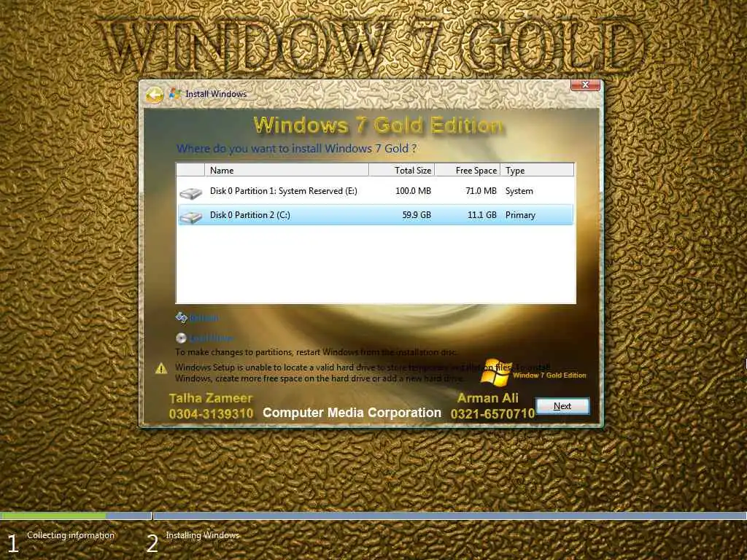Image resolution: width=747 pixels, height=560 pixels.
Task: Click the Windows 7 Gold Edition logo flag
Action: point(495,371)
